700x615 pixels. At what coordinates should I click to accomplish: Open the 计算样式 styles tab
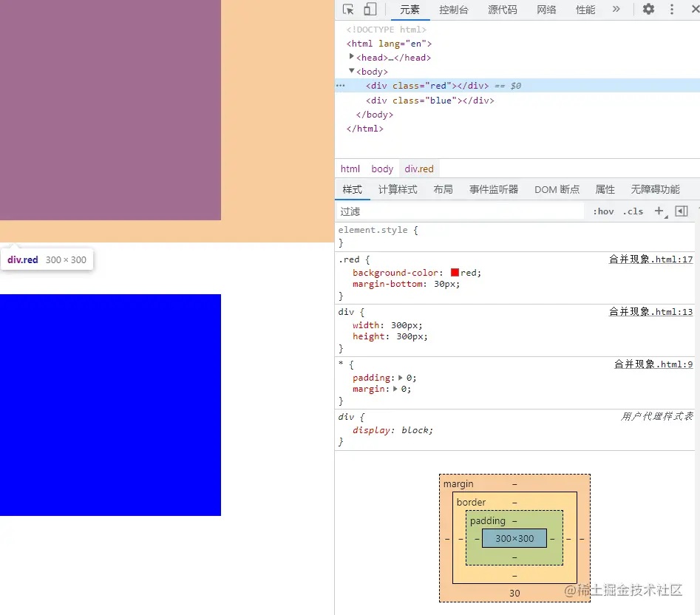pos(398,189)
